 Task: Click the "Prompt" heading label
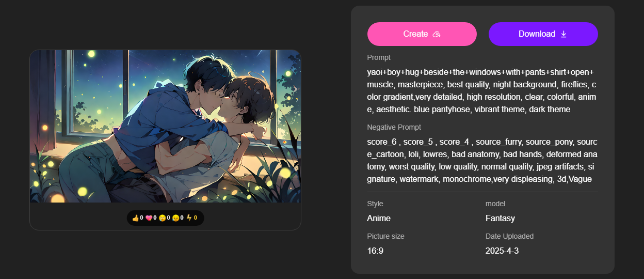coord(379,57)
